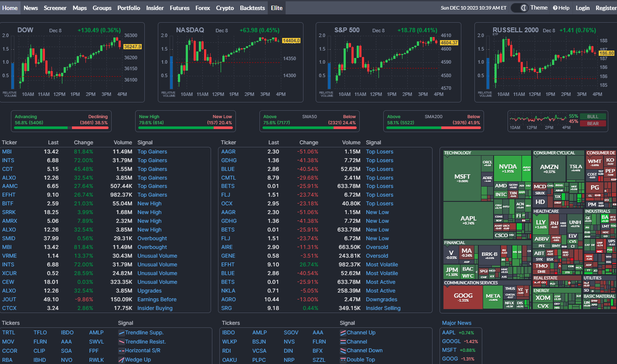
Task: Click the GOOGL ticker in Major News
Action: (451, 341)
